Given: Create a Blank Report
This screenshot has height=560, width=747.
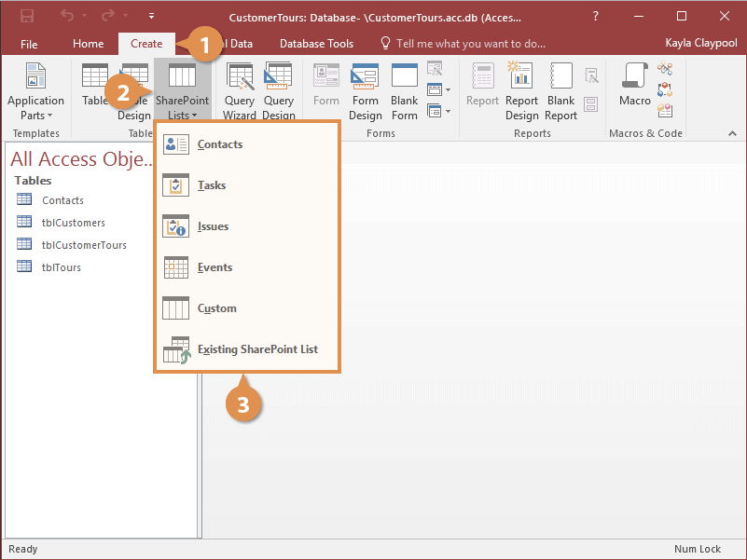Looking at the screenshot, I should point(560,91).
